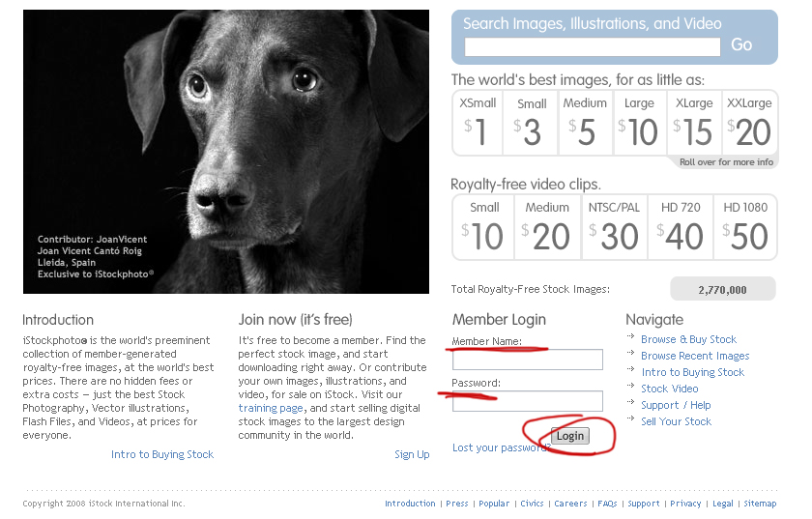Click the arrow icon beside Browse Recent Images
The height and width of the screenshot is (519, 812).
[x=630, y=354]
